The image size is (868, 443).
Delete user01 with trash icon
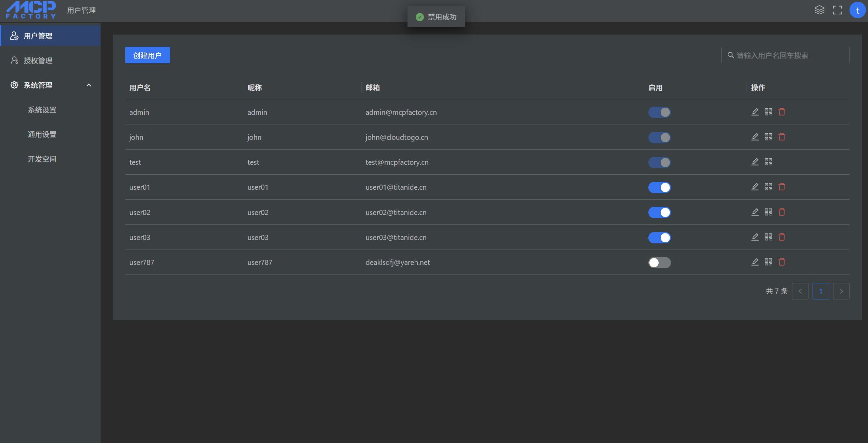(x=781, y=187)
